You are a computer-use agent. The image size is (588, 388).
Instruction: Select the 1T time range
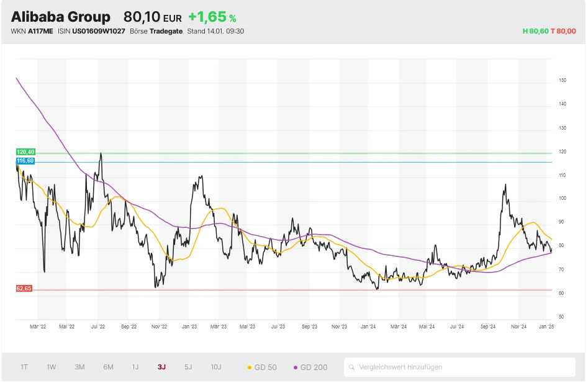coord(24,367)
